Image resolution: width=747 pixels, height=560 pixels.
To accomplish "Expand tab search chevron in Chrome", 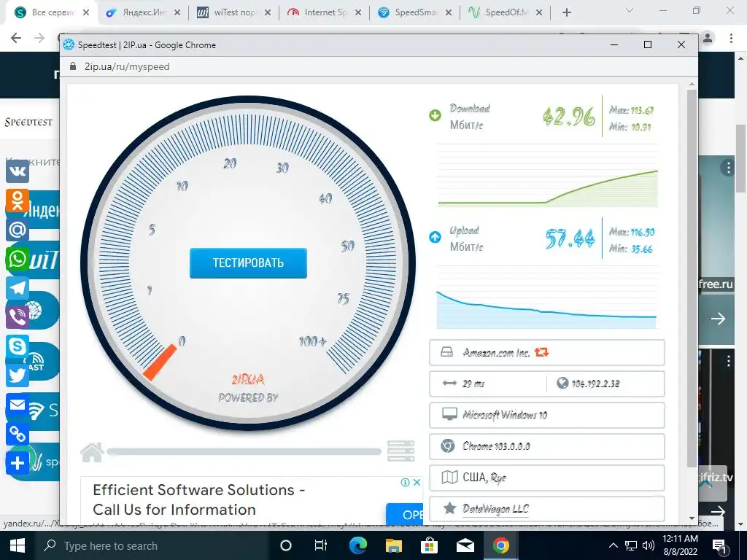I will [x=630, y=10].
